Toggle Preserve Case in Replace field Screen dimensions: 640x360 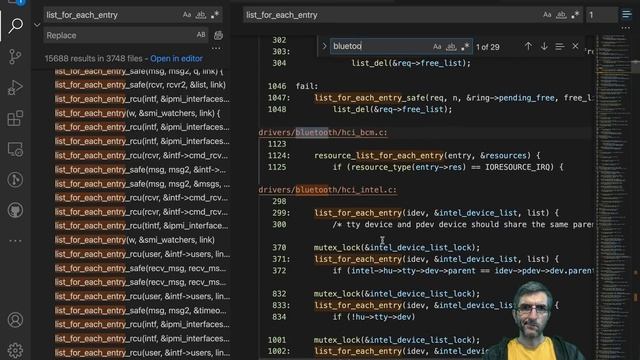pos(201,35)
